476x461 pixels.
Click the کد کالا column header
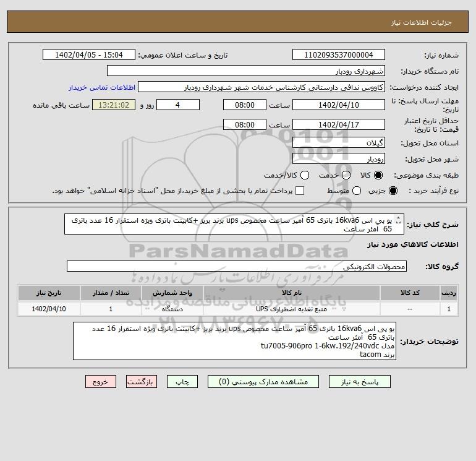(x=410, y=293)
